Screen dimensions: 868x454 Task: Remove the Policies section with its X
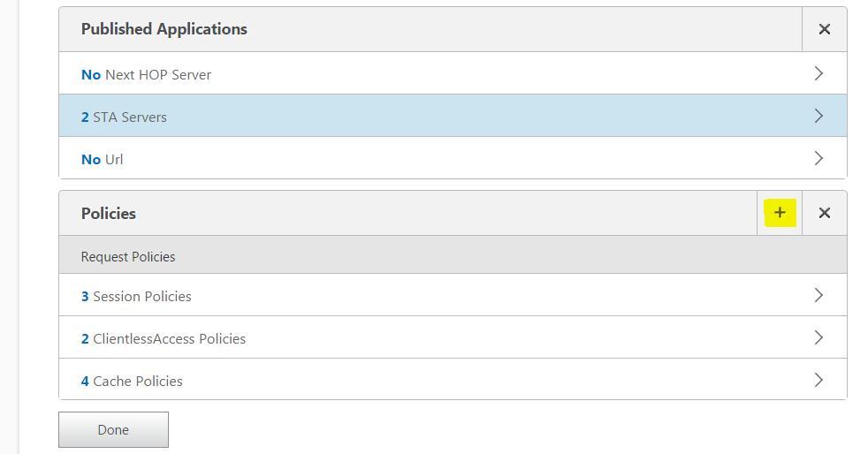(824, 213)
